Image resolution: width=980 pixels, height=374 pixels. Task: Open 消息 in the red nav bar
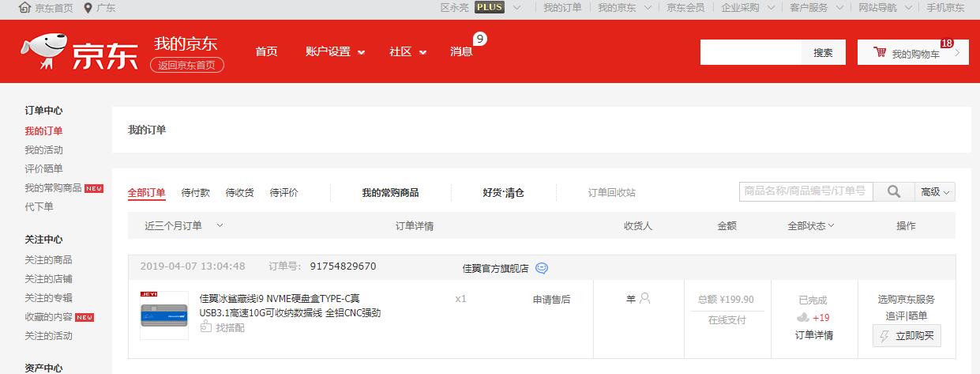tap(461, 51)
